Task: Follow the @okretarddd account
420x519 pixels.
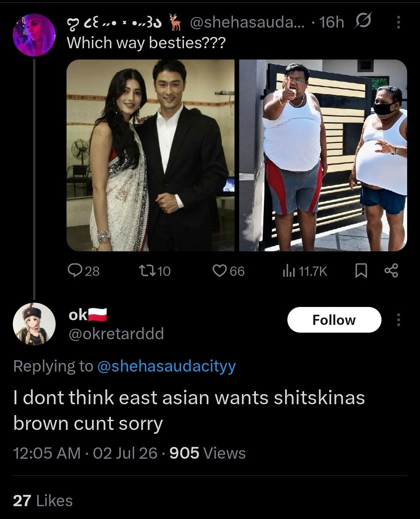Action: [334, 320]
